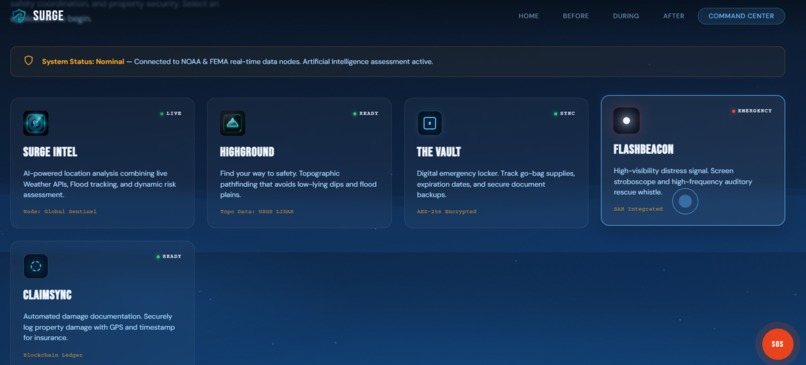Click 'System Status: Nominal' label
The width and height of the screenshot is (806, 365).
pyautogui.click(x=83, y=62)
